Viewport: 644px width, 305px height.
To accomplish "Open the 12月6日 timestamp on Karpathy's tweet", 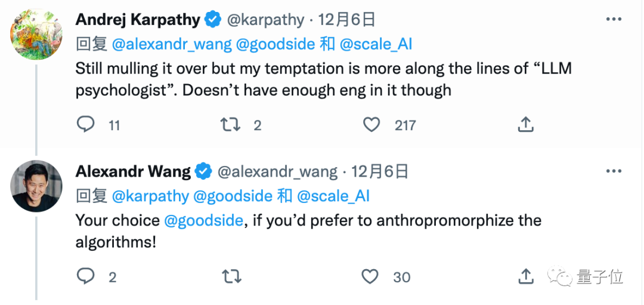I will tap(346, 20).
